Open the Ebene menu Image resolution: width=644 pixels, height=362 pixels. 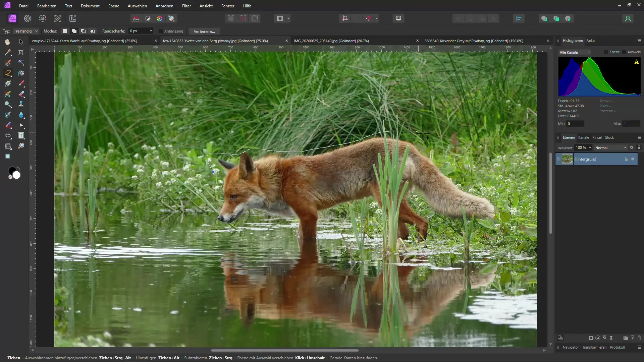pyautogui.click(x=114, y=6)
